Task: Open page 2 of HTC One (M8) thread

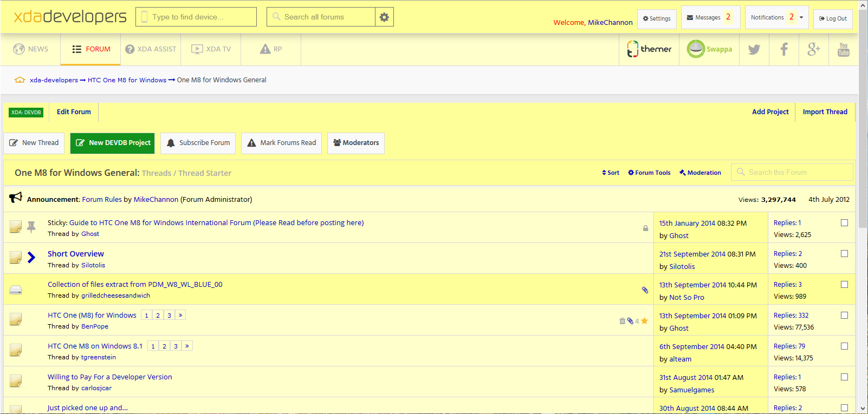Action: pos(158,315)
